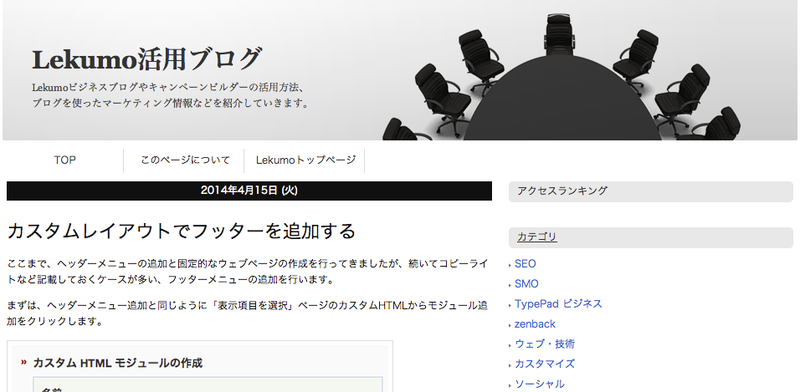This screenshot has width=800, height=392.
Task: Click the paragraph starting まずは、ヘッダーメニュー追加
Action: point(247,313)
